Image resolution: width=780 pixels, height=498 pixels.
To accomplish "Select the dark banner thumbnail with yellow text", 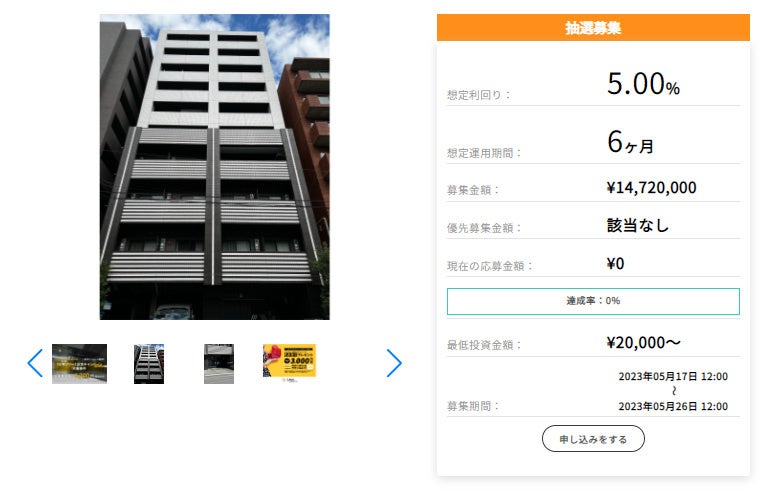I will tap(80, 364).
